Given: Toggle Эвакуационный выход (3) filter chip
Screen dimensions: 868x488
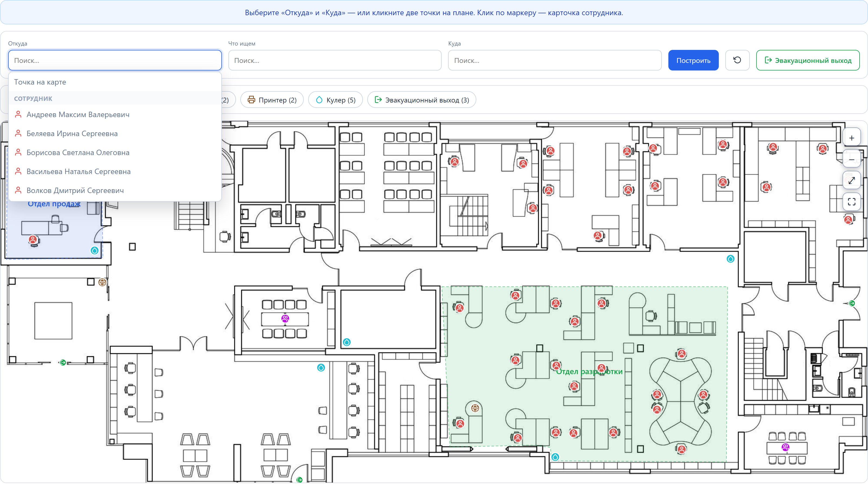Looking at the screenshot, I should coord(422,100).
